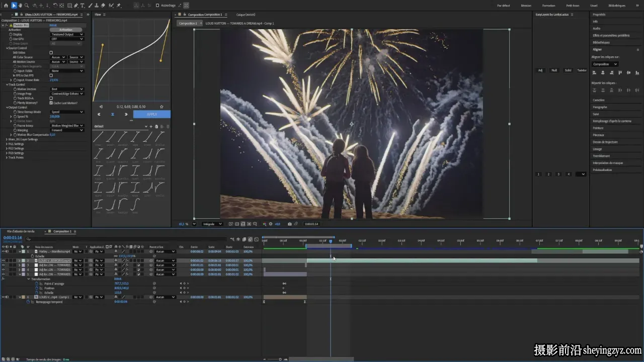644x362 pixels.
Task: Open the Flow panel menu icon
Action: [x=104, y=15]
